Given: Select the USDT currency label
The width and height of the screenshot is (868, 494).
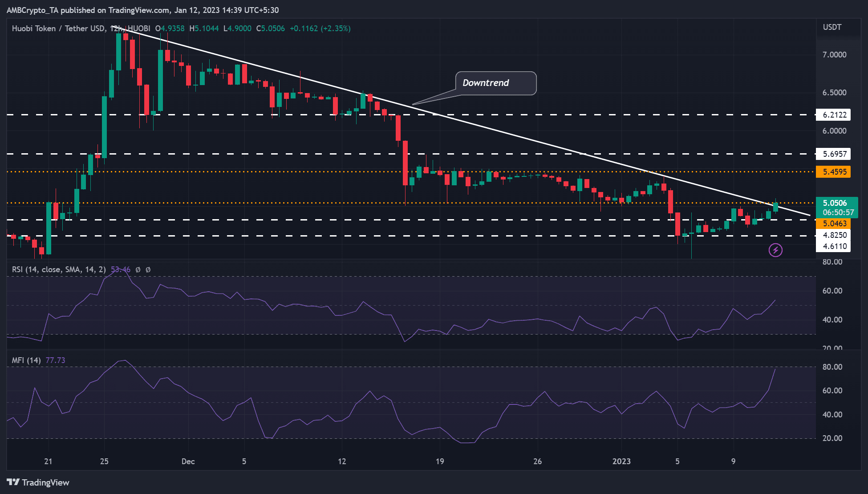Looking at the screenshot, I should tap(832, 27).
